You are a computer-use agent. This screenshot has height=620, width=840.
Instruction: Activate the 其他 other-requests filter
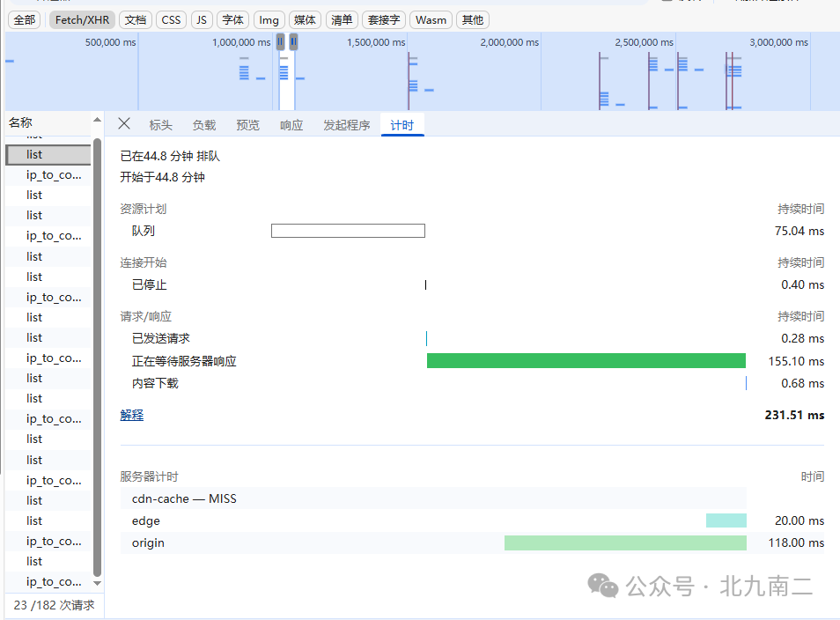pyautogui.click(x=472, y=19)
